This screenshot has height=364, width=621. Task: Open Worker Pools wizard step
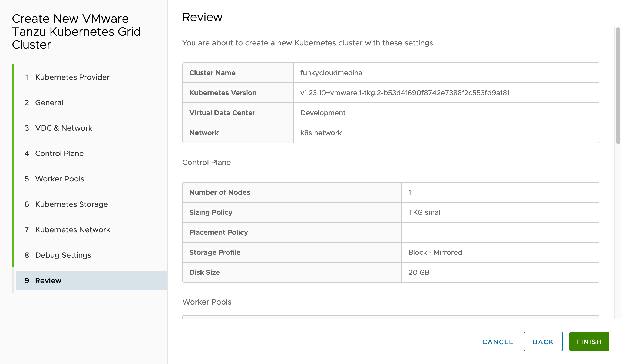54,179
